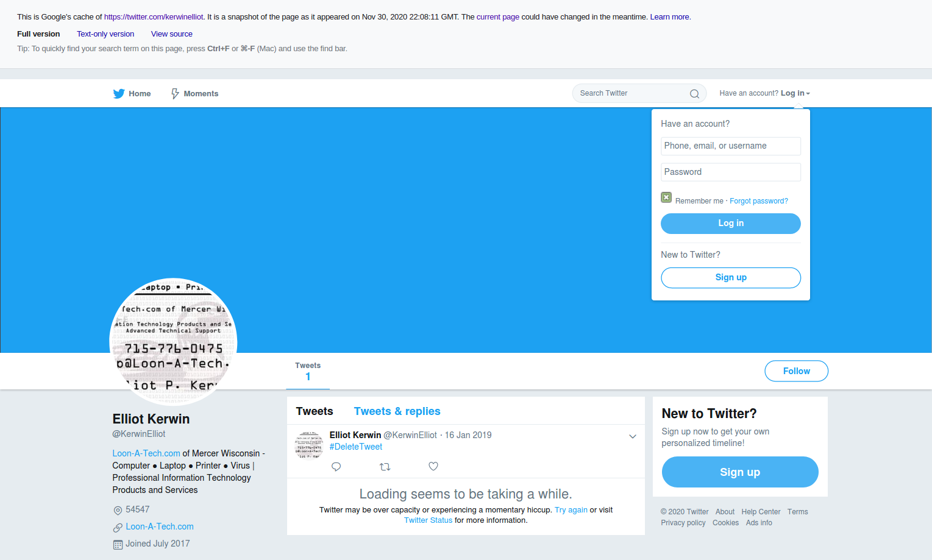Switch to Tweets & replies tab
This screenshot has width=932, height=560.
397,411
